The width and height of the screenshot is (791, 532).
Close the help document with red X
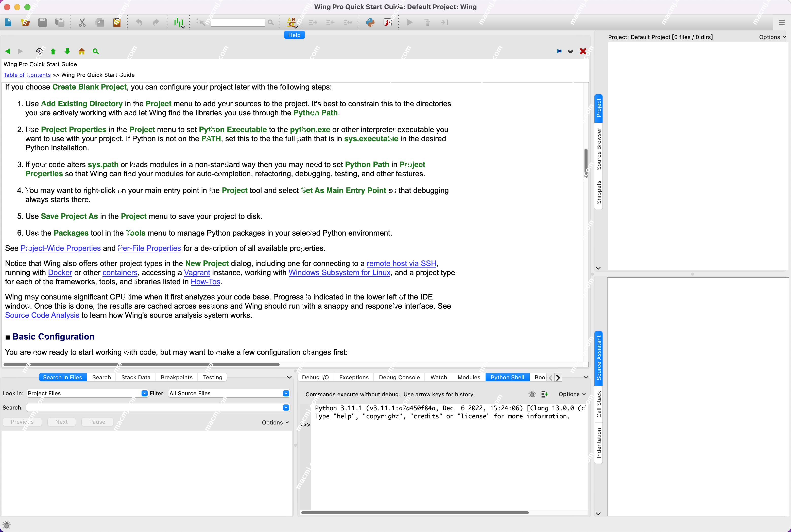coord(583,51)
